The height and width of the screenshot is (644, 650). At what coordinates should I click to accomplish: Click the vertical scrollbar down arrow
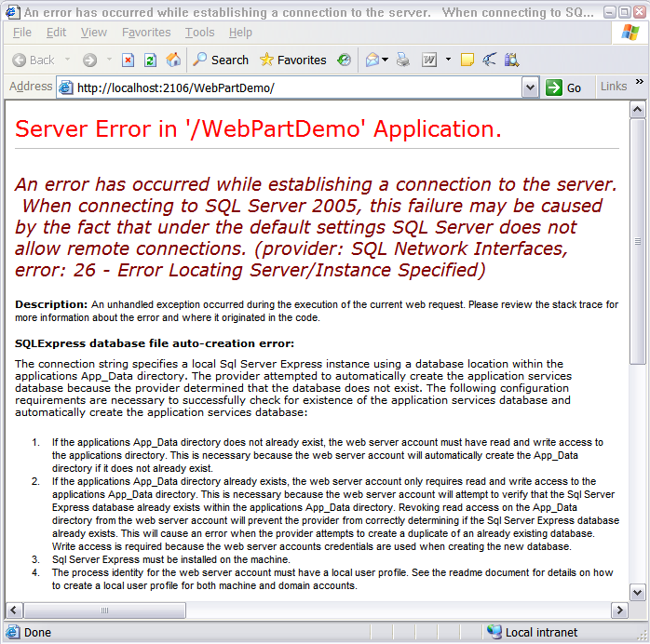point(638,592)
